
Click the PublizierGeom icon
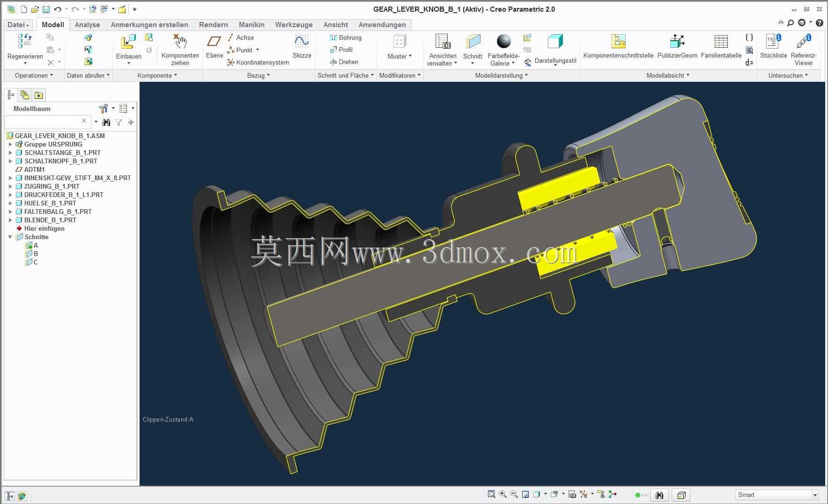coord(677,41)
